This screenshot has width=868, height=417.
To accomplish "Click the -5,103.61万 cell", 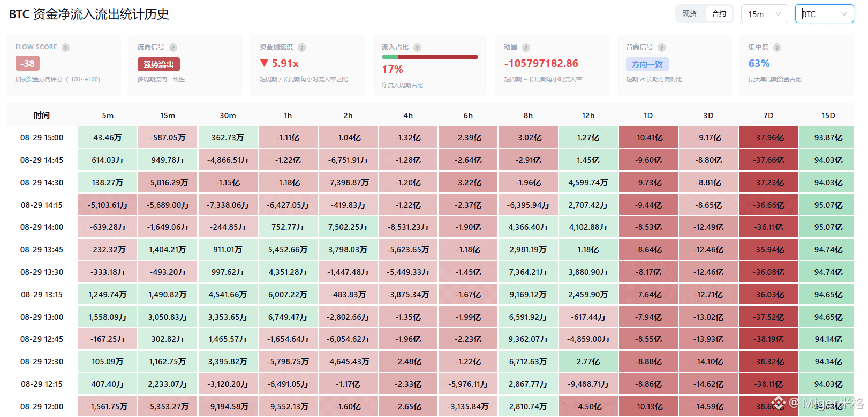I will pos(108,205).
